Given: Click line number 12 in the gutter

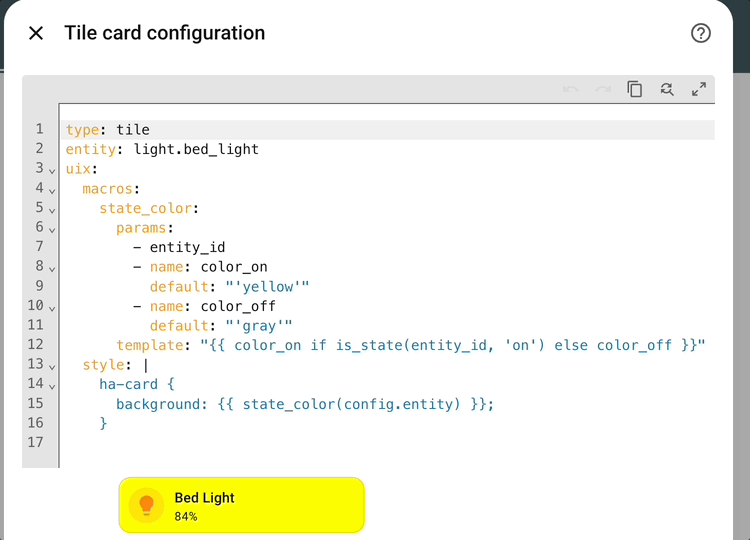Looking at the screenshot, I should pos(35,344).
